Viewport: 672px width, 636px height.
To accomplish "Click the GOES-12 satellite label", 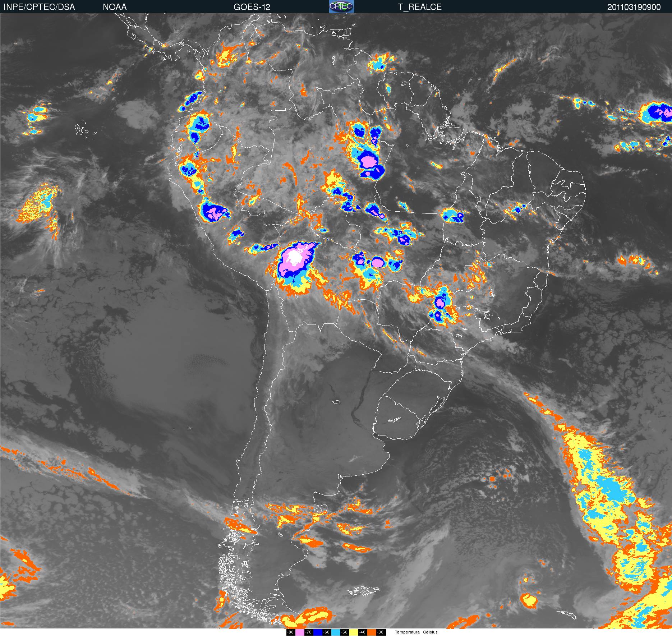I will (x=252, y=7).
